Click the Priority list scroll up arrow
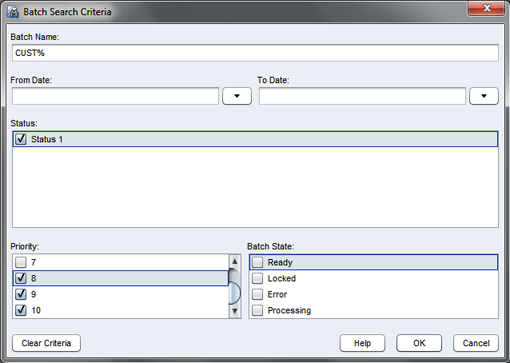This screenshot has height=363, width=510. (235, 261)
